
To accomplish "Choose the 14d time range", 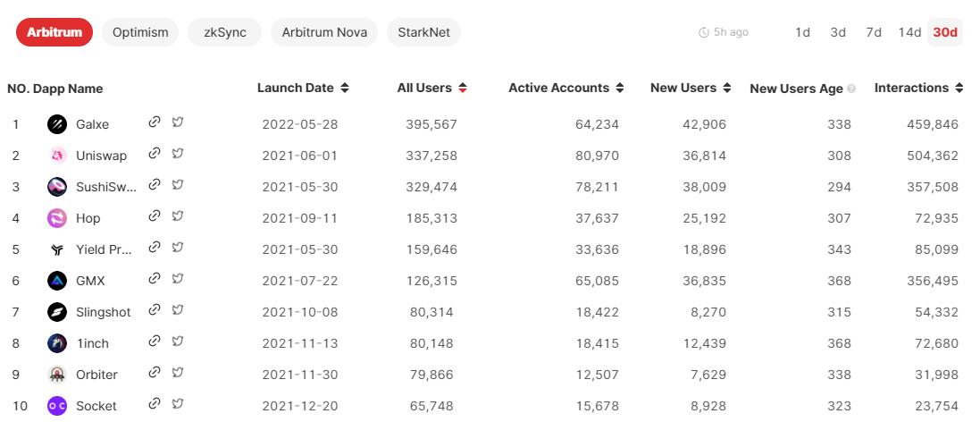I will (x=909, y=32).
